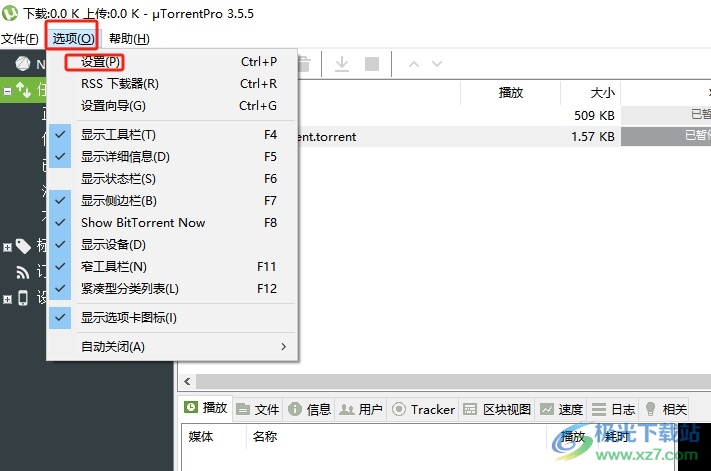Viewport: 711px width, 471px height.
Task: Click the paused progress bar of 509 KB row
Action: click(x=666, y=115)
